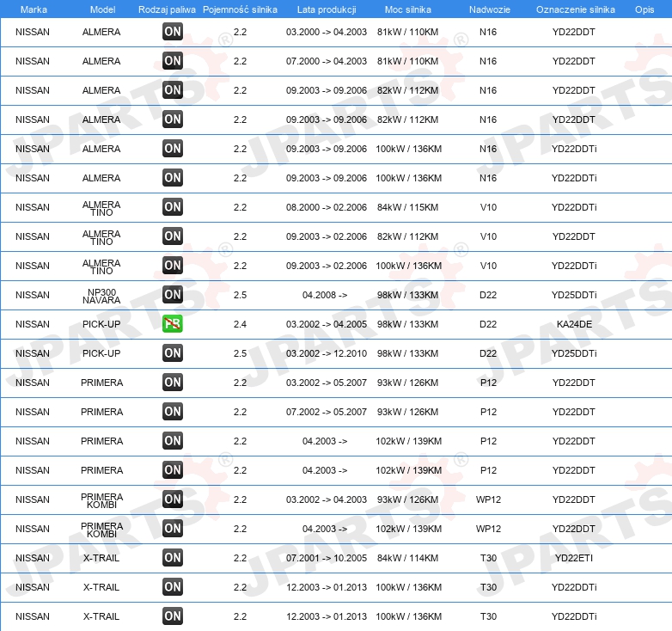Click the Opis column header
This screenshot has height=631, width=672.
(x=645, y=9)
